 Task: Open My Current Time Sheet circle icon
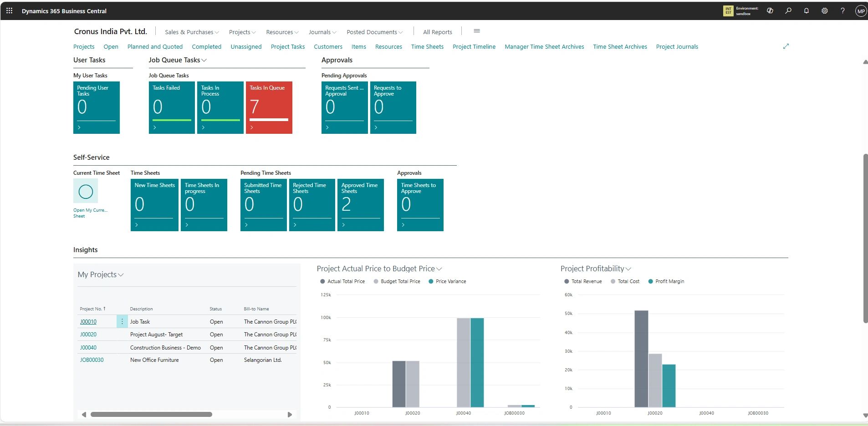point(86,191)
